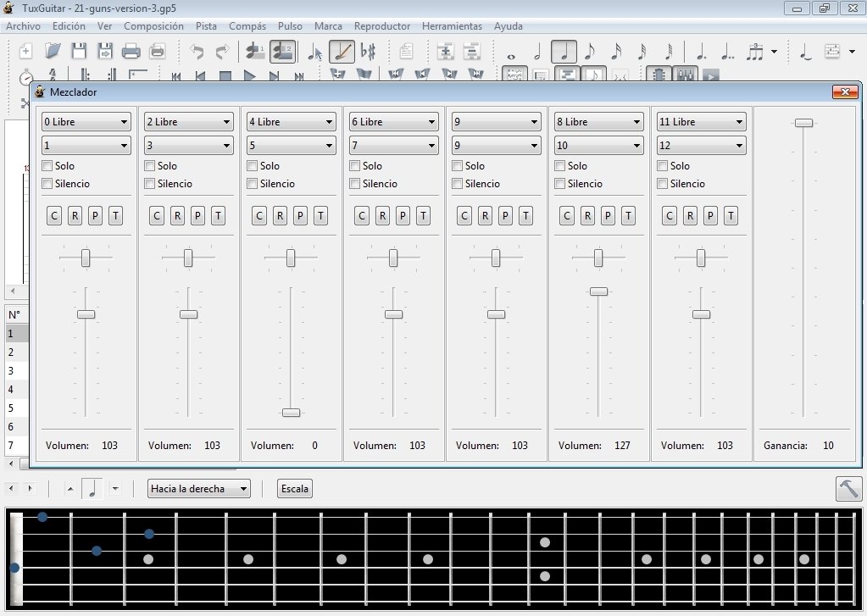Click the Escala button
867x616 pixels.
pyautogui.click(x=295, y=489)
